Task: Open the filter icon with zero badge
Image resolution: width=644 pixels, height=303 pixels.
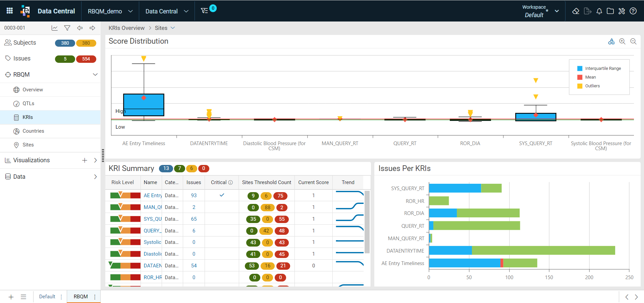Action: [x=205, y=11]
